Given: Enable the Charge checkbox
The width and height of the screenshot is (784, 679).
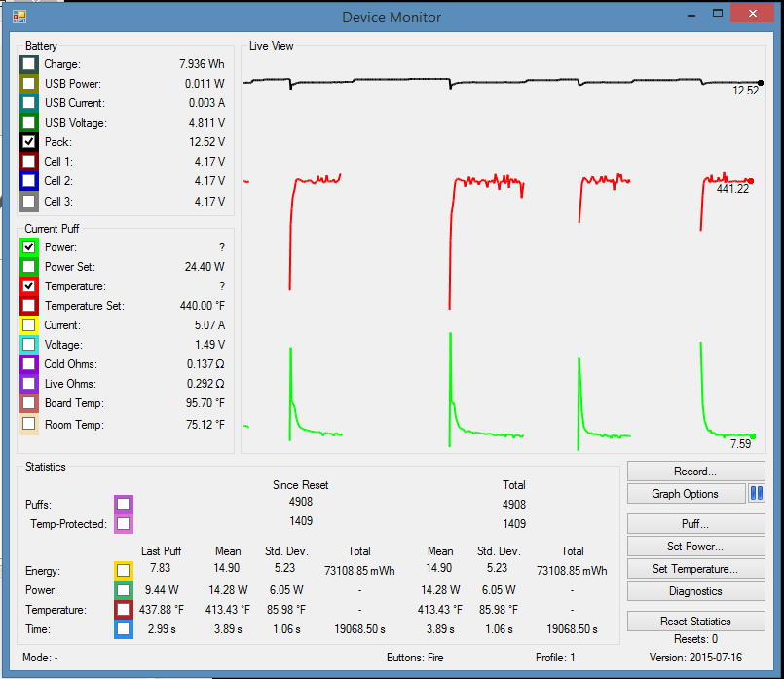Looking at the screenshot, I should pyautogui.click(x=29, y=64).
